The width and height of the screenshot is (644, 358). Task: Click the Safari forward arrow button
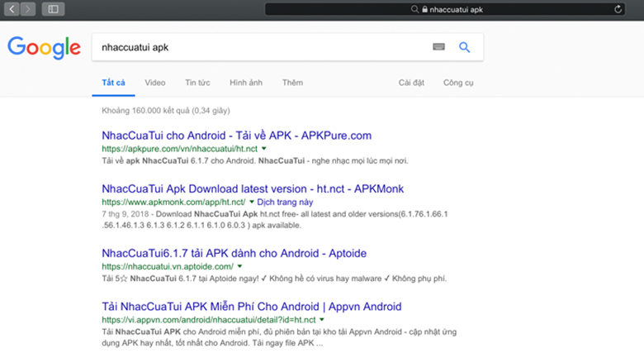pos(30,9)
